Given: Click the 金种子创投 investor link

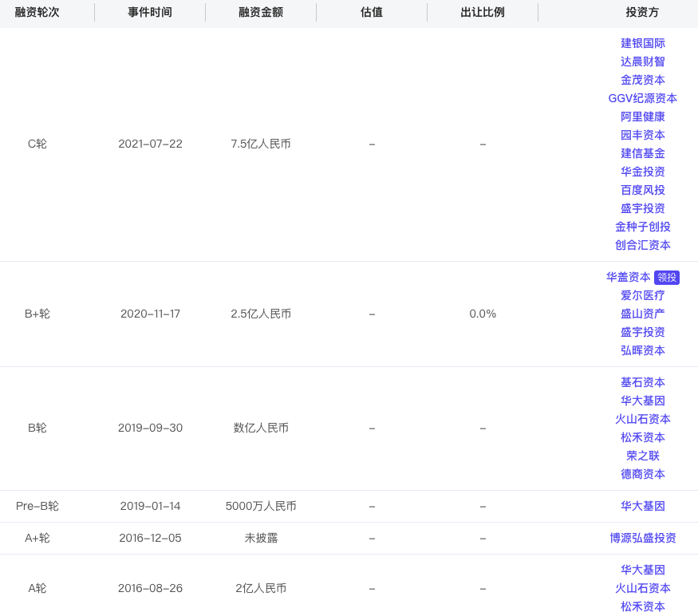Looking at the screenshot, I should [x=642, y=227].
